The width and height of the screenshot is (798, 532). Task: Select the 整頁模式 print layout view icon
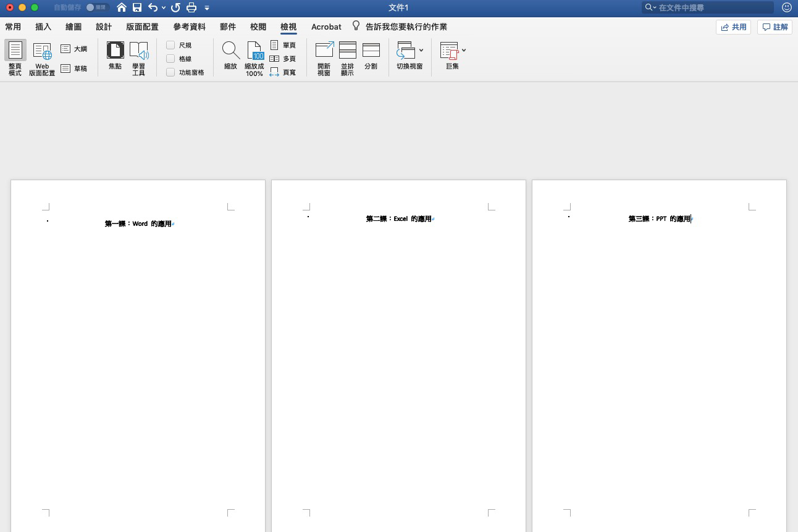tap(15, 51)
